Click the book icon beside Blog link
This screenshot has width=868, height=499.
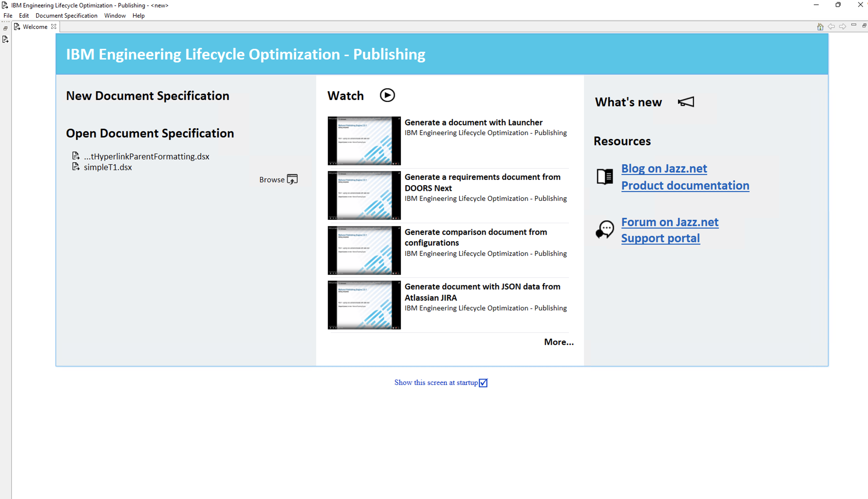click(x=604, y=177)
